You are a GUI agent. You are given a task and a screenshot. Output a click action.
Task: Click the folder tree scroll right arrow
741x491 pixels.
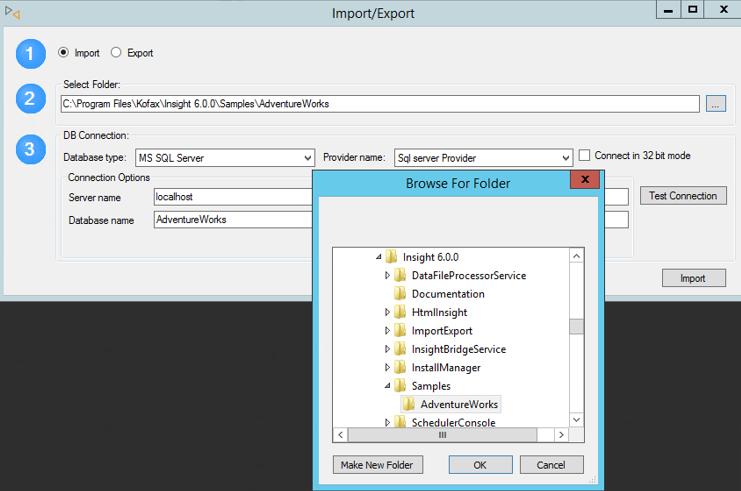tap(561, 435)
